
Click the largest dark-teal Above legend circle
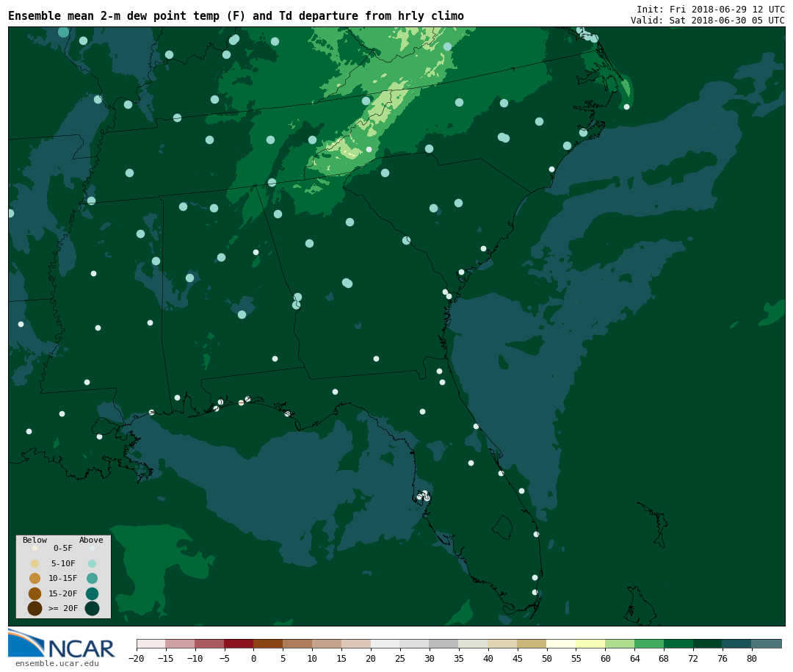coord(92,608)
